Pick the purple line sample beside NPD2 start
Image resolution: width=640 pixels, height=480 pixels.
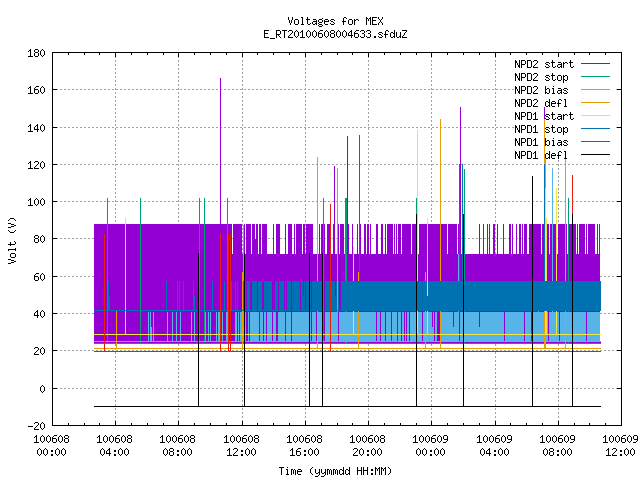[x=596, y=64]
